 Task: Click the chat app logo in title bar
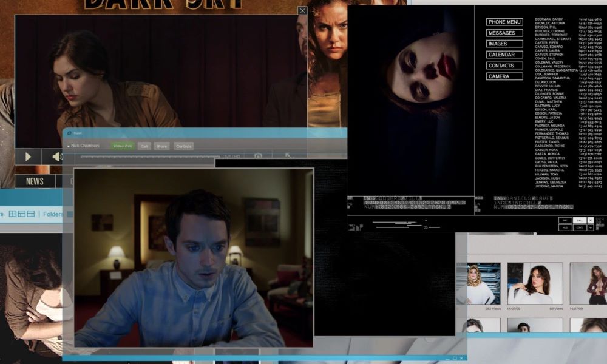click(69, 133)
